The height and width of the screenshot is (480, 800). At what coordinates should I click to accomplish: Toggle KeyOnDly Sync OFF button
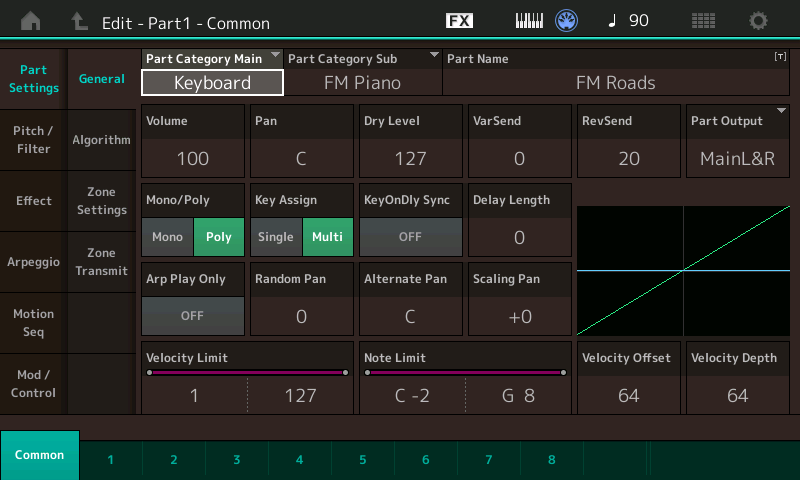point(410,237)
